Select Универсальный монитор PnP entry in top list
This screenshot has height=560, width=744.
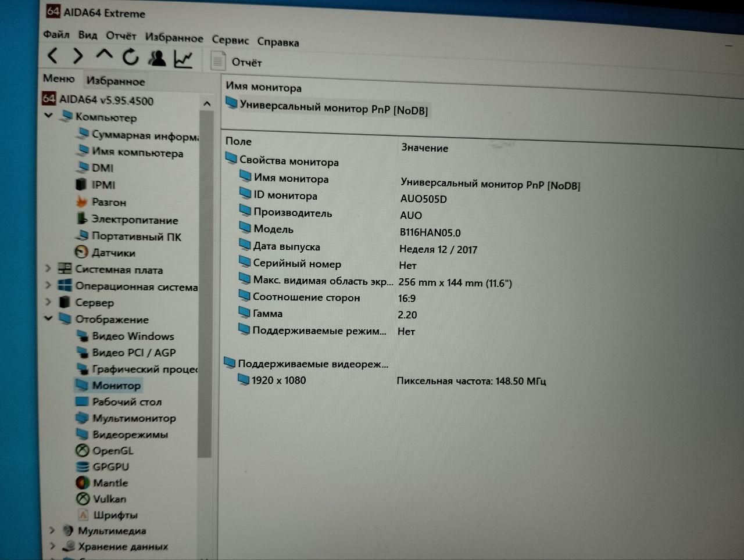click(x=327, y=107)
